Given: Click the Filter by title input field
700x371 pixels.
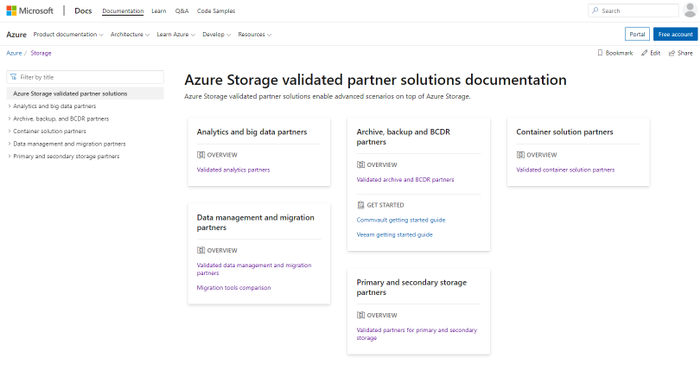Looking at the screenshot, I should (85, 77).
